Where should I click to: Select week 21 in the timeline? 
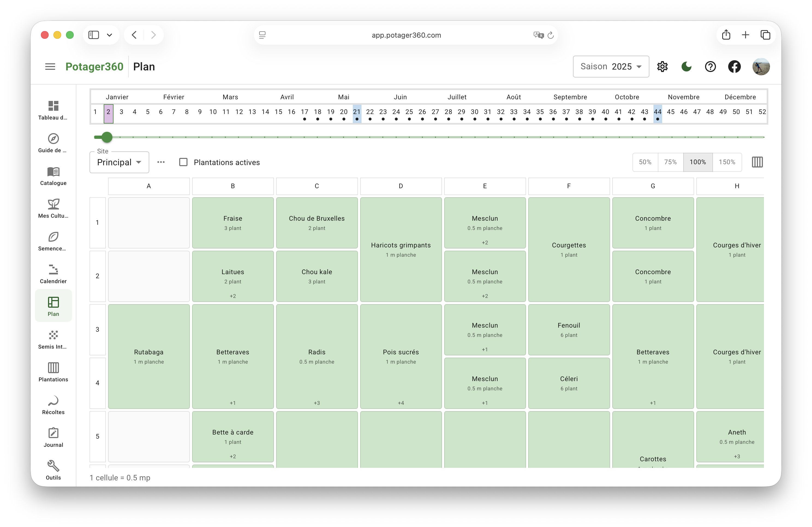357,112
